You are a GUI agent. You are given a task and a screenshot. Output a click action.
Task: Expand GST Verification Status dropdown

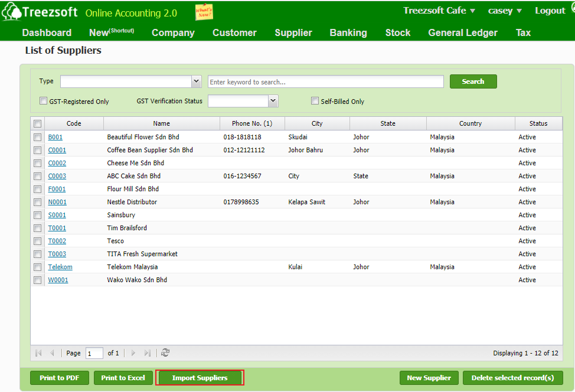click(x=273, y=101)
